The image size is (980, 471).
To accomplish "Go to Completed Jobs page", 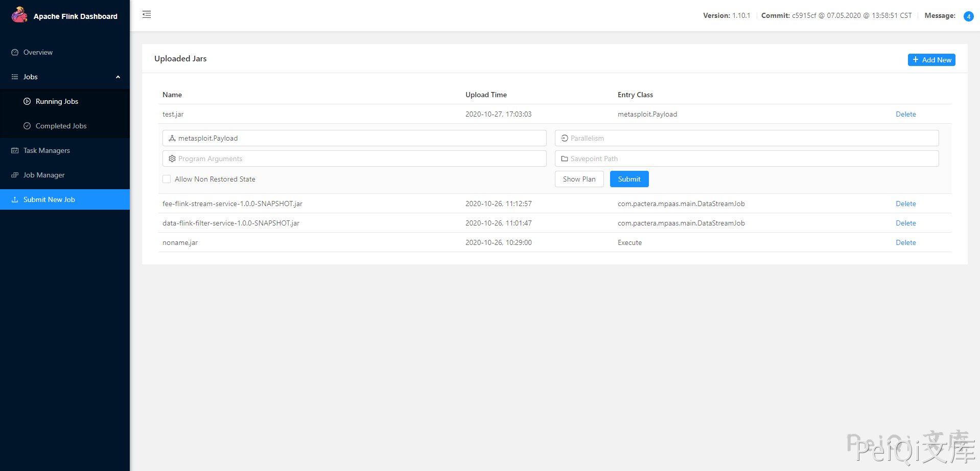I will pyautogui.click(x=61, y=126).
